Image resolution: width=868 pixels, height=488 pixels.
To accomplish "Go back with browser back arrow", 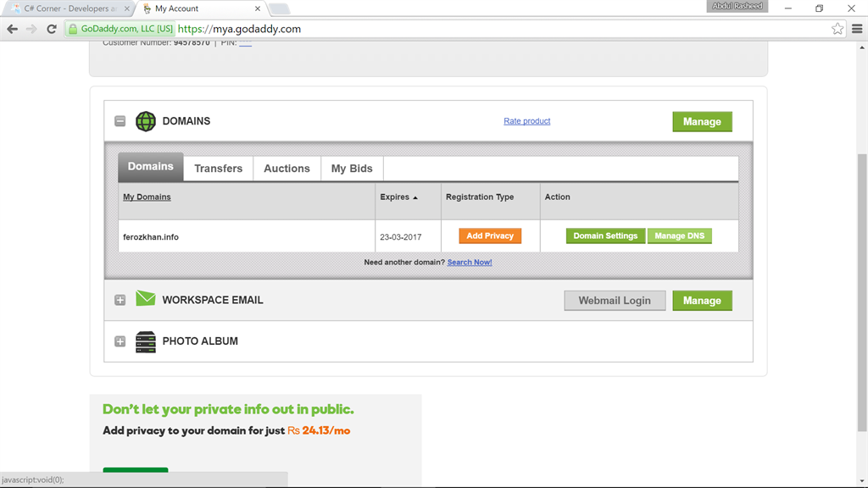I will (x=12, y=29).
